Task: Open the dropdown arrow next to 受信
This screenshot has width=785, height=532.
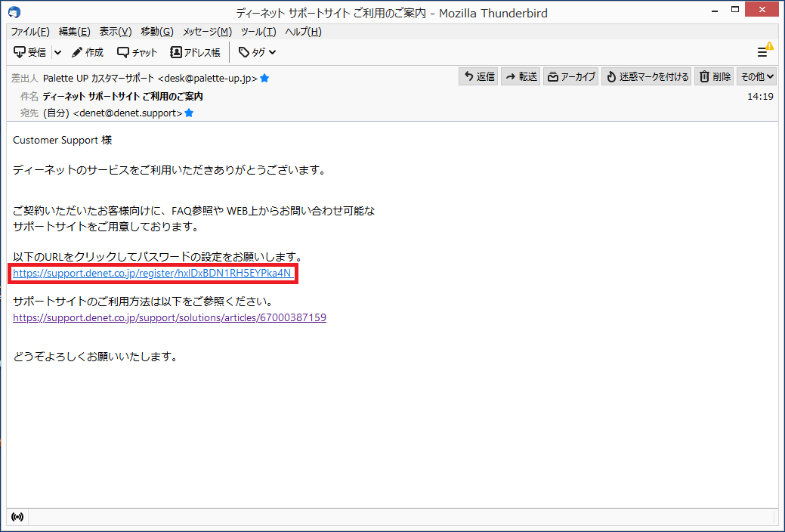Action: click(x=57, y=52)
